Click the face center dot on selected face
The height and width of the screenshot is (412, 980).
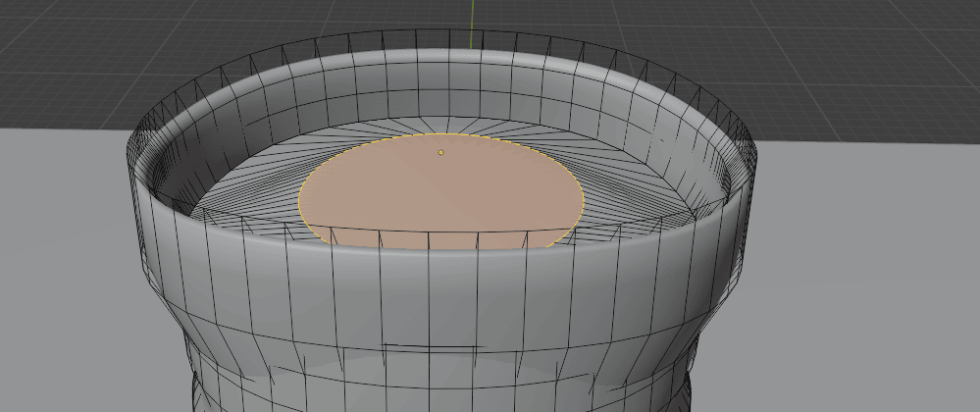pos(441,152)
